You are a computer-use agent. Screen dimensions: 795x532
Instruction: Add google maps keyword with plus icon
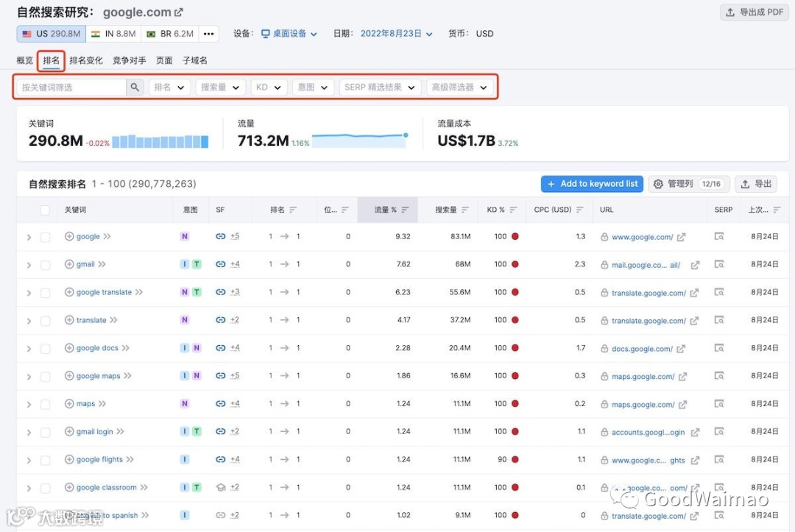tap(69, 375)
